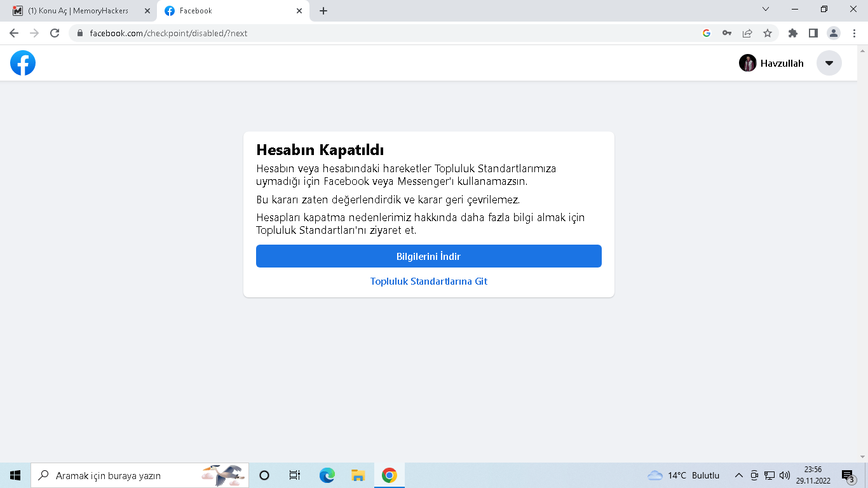Close the Facebook tab

pyautogui.click(x=299, y=11)
